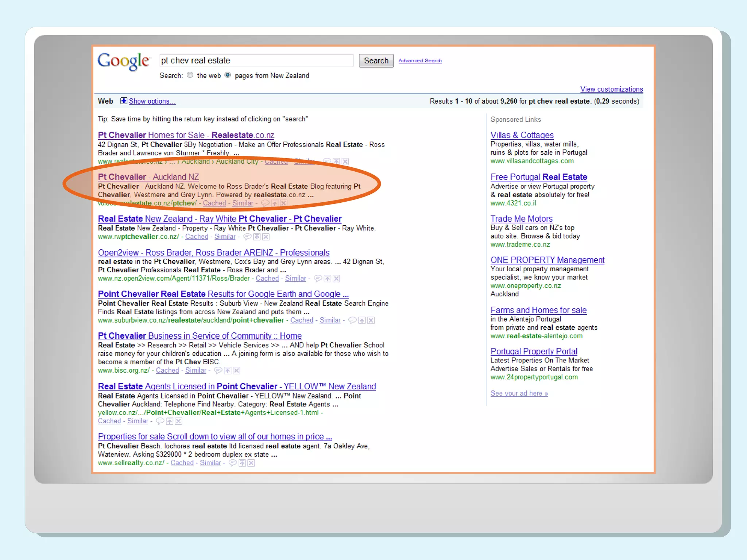Open Advanced Search link

tap(420, 61)
